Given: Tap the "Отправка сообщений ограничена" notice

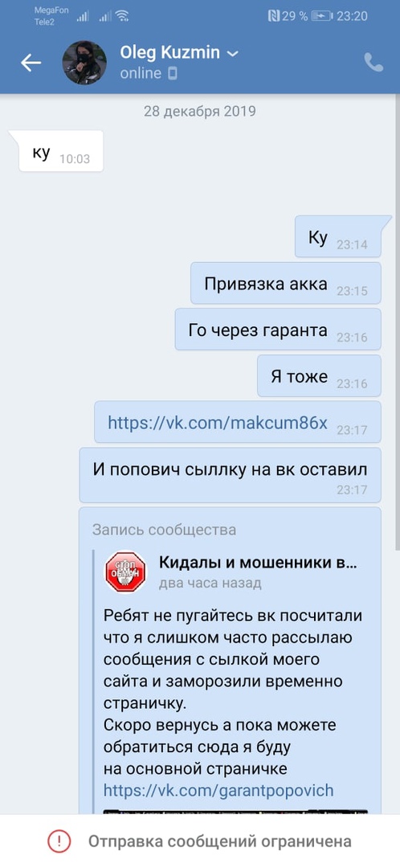Looking at the screenshot, I should click(200, 841).
